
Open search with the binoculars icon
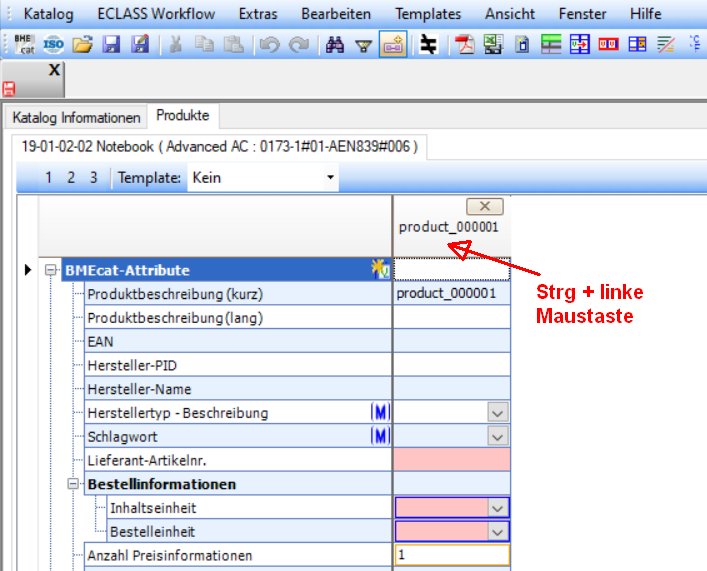tap(335, 45)
